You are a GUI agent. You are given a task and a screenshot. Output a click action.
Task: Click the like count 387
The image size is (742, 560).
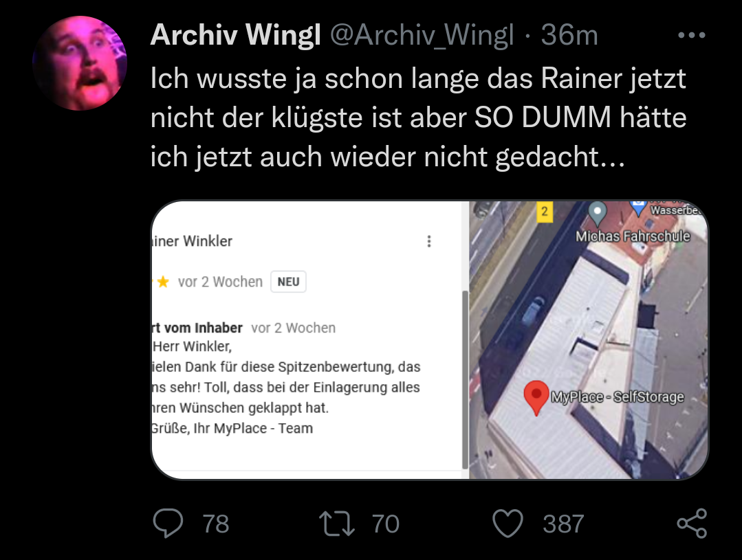563,524
